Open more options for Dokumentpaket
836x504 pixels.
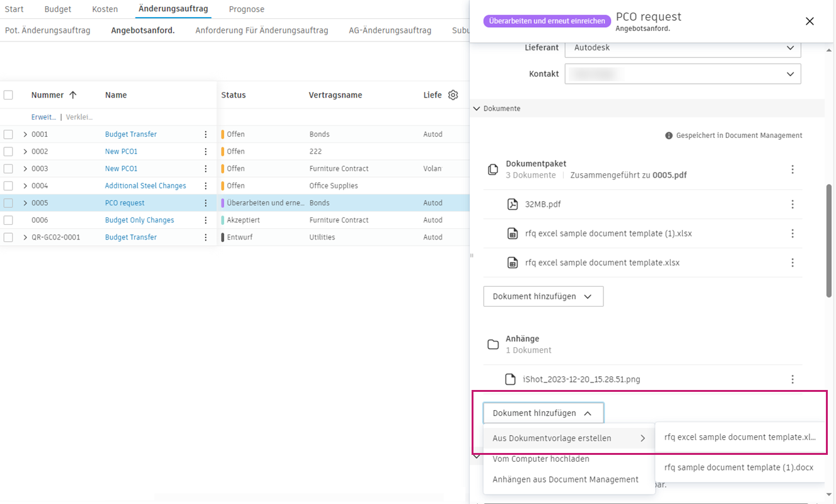point(792,169)
